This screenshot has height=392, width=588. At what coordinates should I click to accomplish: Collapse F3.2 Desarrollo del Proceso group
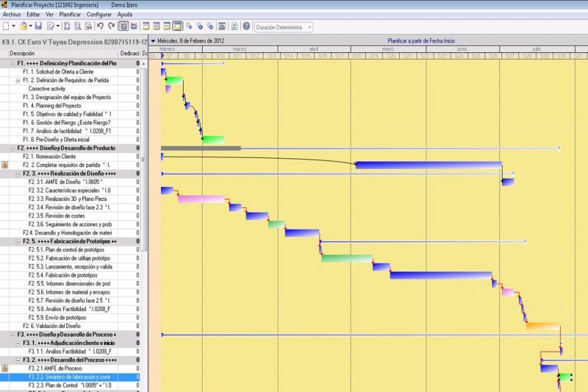pos(18,360)
